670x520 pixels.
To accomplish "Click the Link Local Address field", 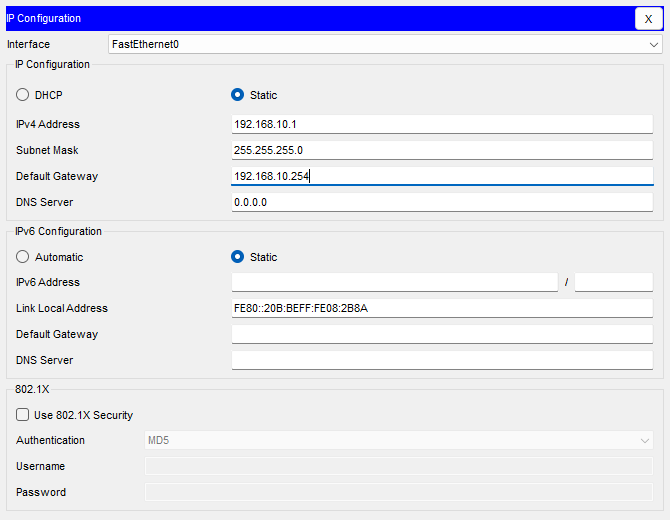I will point(442,308).
